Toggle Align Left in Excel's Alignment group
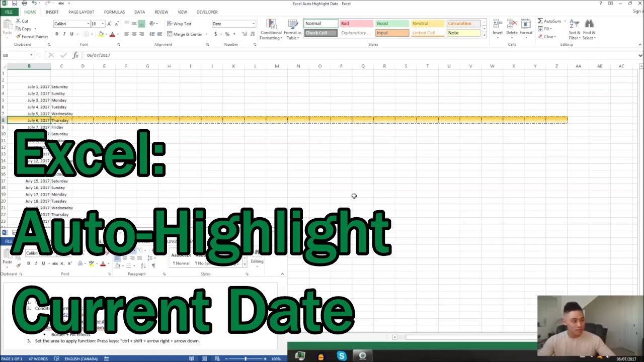The height and width of the screenshot is (362, 644). pyautogui.click(x=127, y=34)
